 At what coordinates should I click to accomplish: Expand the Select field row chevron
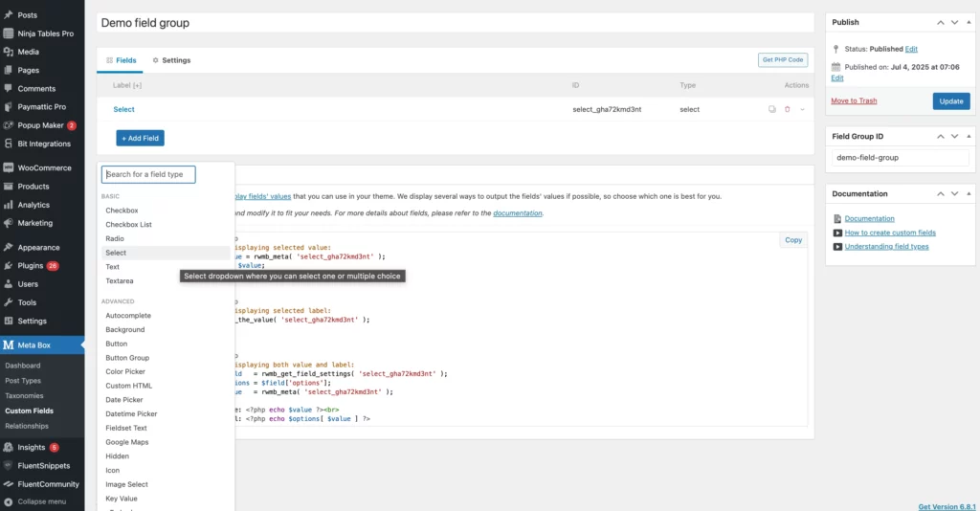[803, 109]
